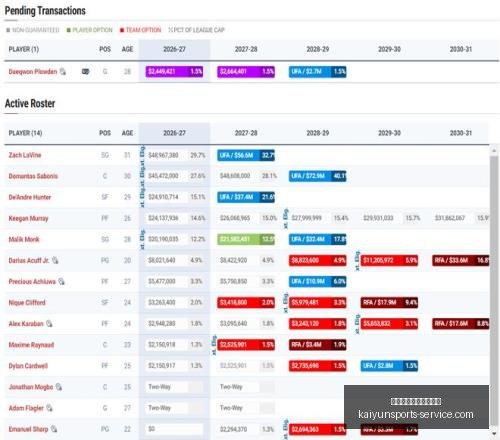This screenshot has height=440, width=500.
Task: Select the 2027-28 column header in Active Roster
Action: pos(246,133)
